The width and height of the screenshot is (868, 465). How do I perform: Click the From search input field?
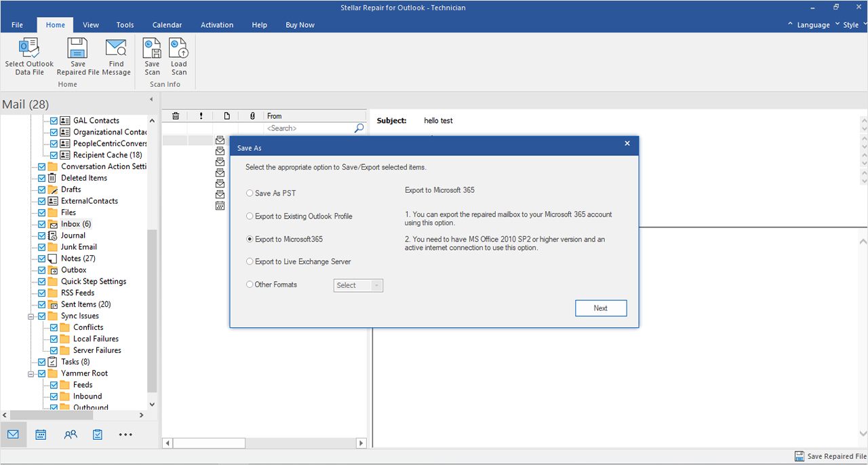pyautogui.click(x=309, y=128)
